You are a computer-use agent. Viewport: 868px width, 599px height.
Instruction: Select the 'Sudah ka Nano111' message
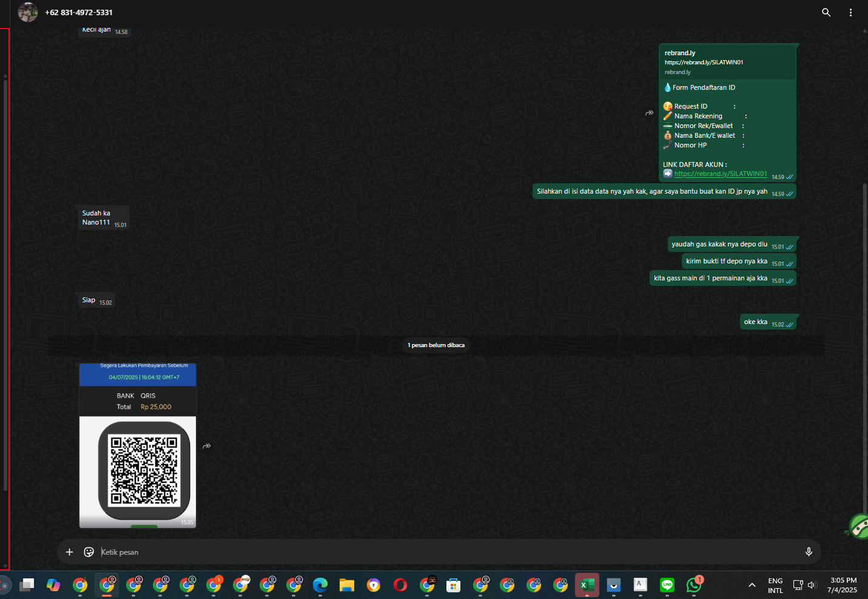[104, 218]
